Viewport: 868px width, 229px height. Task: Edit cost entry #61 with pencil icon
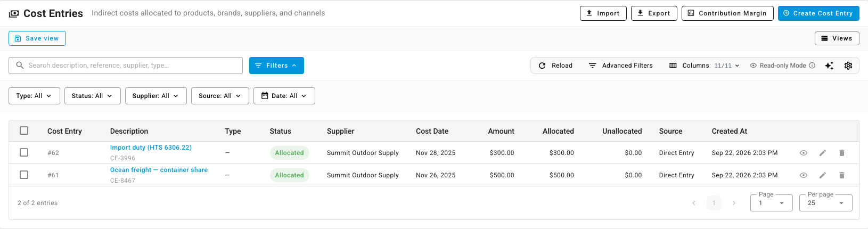823,175
